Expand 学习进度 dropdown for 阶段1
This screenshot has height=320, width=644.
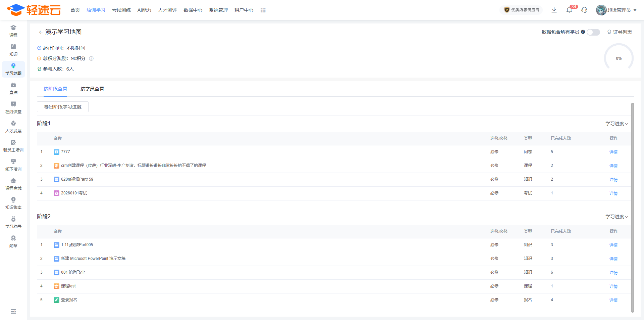616,124
